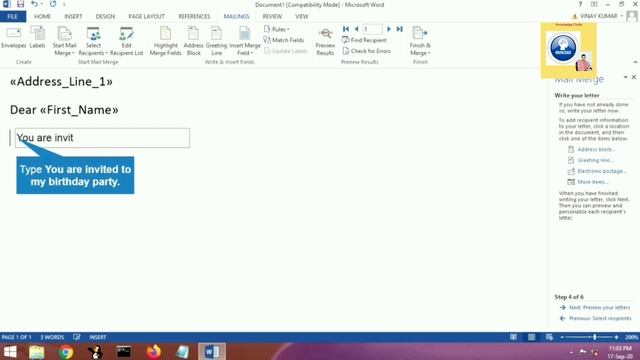640x360 pixels.
Task: Click the zoom slider handle
Action: pos(595,337)
